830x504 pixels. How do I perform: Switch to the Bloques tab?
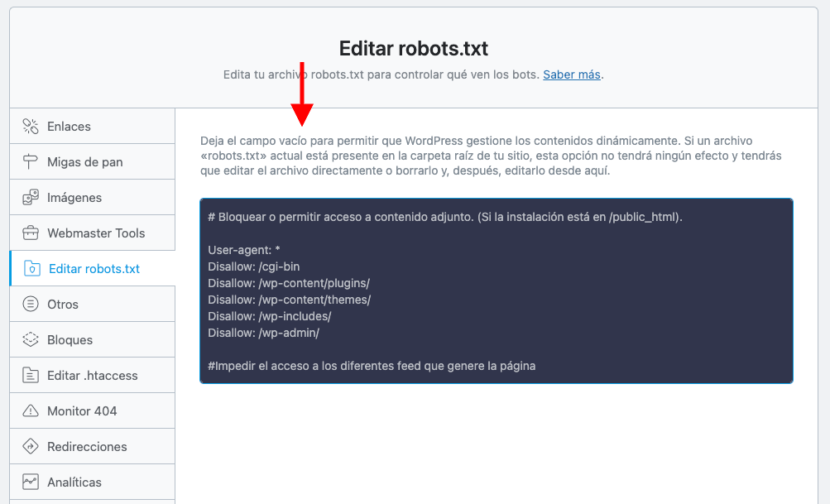(x=92, y=339)
